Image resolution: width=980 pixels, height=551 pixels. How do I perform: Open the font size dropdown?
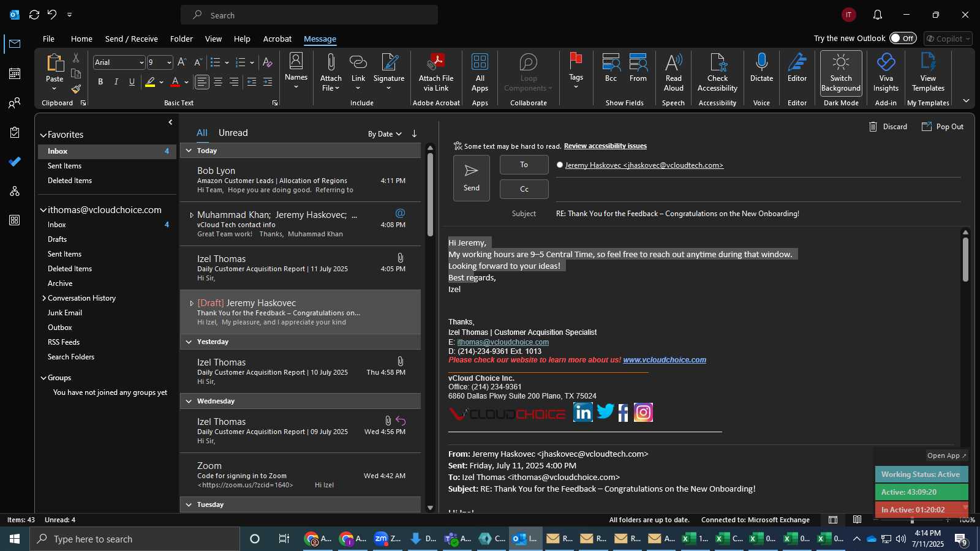169,62
